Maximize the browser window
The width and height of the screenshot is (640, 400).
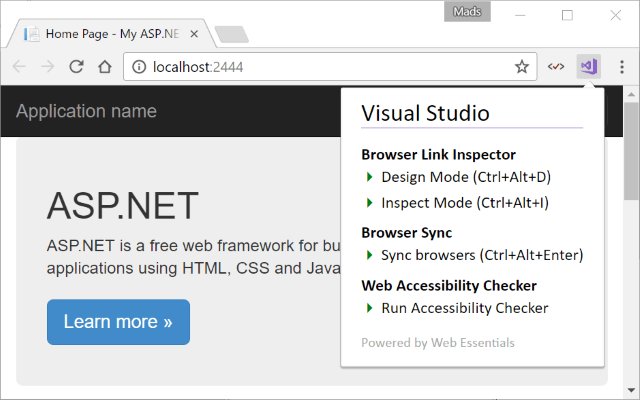pyautogui.click(x=567, y=15)
